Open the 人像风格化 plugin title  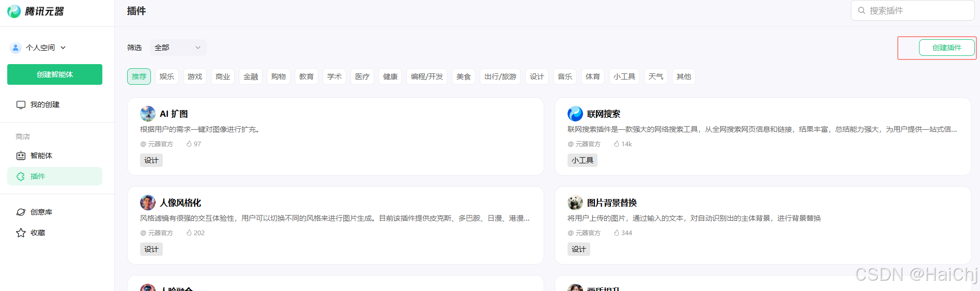click(180, 203)
